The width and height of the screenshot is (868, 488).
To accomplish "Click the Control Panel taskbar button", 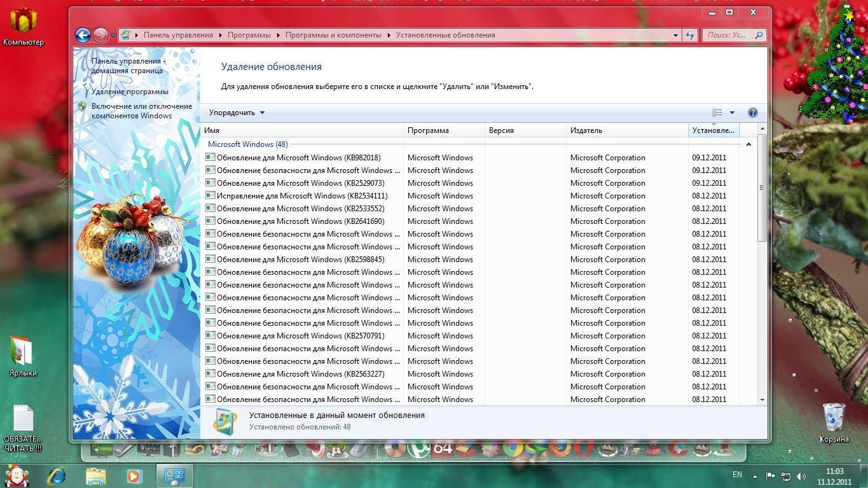I will (x=174, y=475).
